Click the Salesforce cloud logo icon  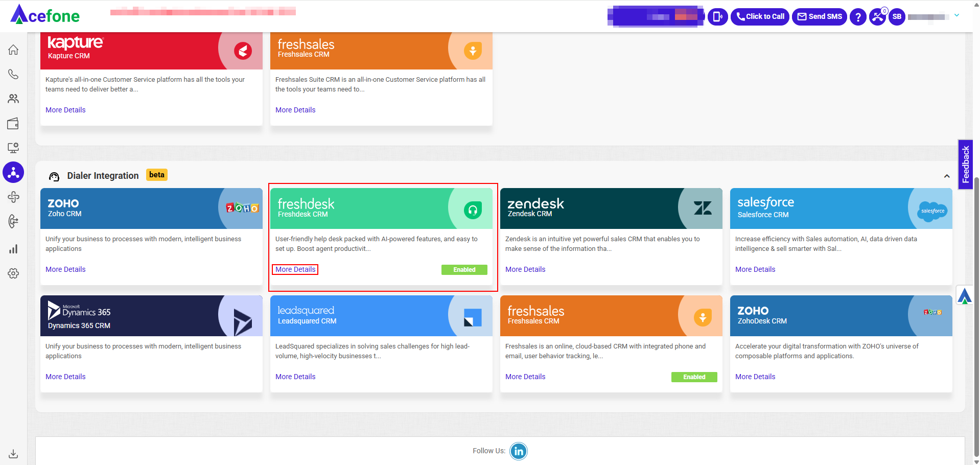click(x=932, y=211)
